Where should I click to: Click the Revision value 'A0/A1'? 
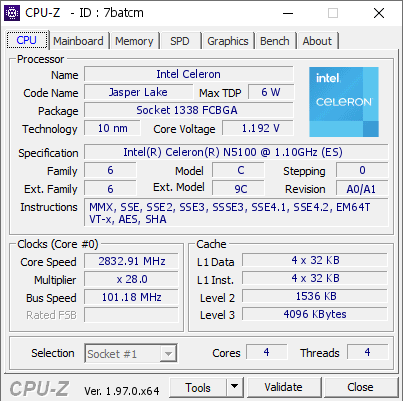point(362,189)
